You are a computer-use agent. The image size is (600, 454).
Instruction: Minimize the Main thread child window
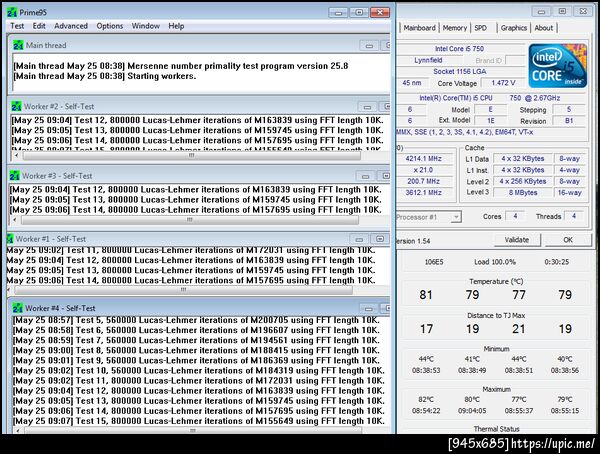click(x=369, y=46)
